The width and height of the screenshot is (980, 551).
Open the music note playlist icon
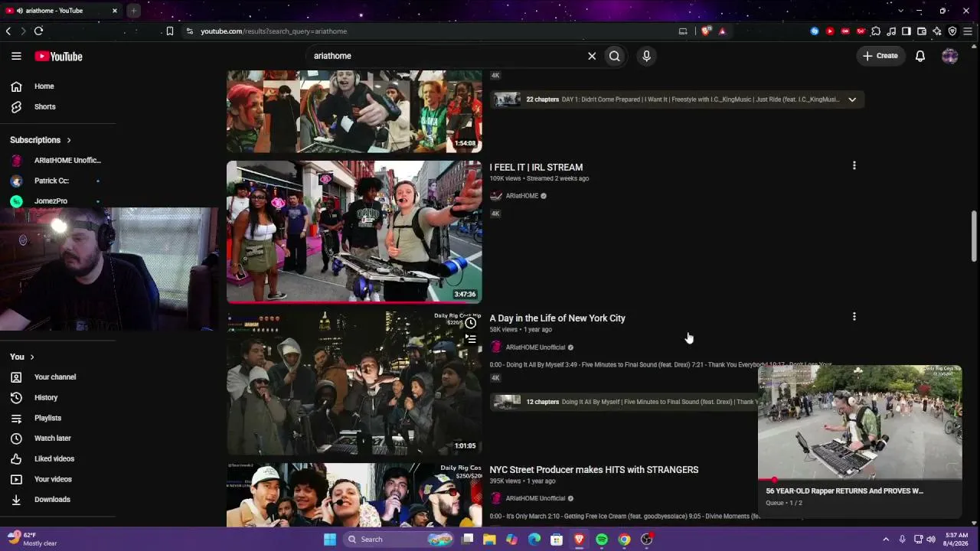pos(891,31)
